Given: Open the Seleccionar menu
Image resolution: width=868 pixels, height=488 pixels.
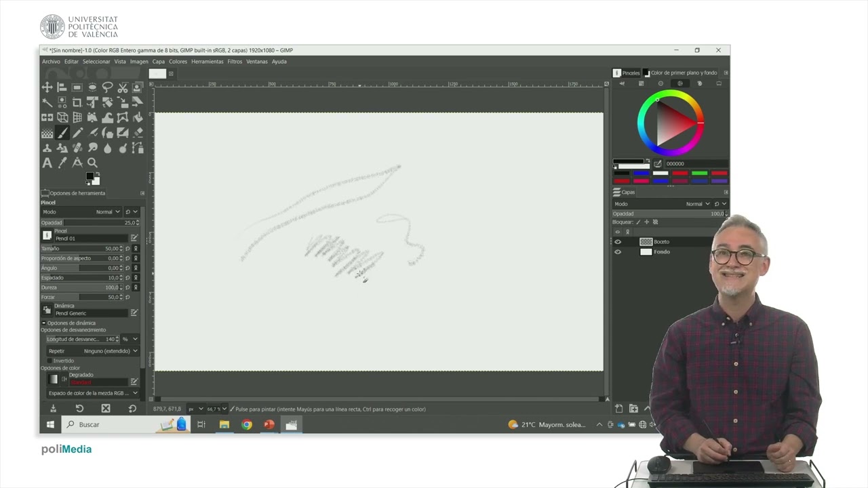Looking at the screenshot, I should tap(96, 62).
